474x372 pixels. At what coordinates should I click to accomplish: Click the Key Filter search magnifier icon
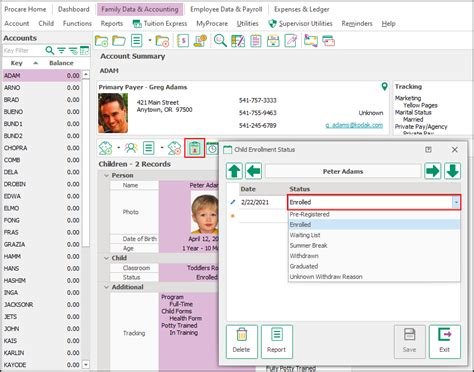click(50, 50)
